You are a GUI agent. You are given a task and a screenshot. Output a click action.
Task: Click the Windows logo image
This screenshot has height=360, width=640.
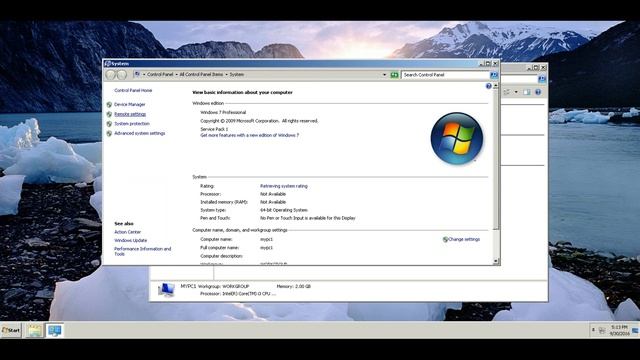457,138
